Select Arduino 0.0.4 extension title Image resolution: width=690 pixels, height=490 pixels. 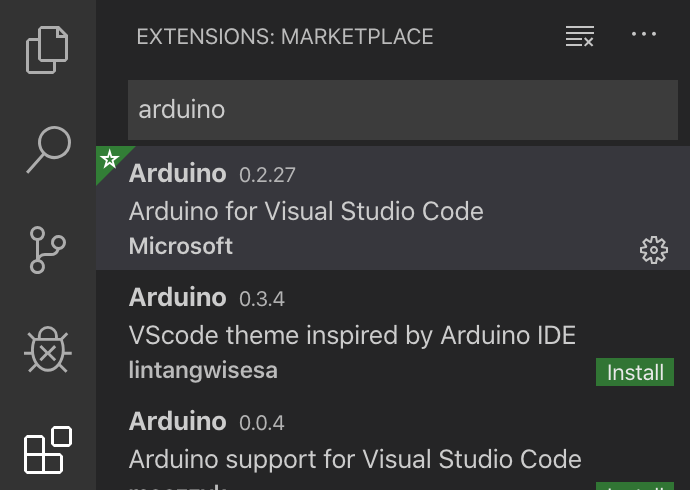click(177, 421)
